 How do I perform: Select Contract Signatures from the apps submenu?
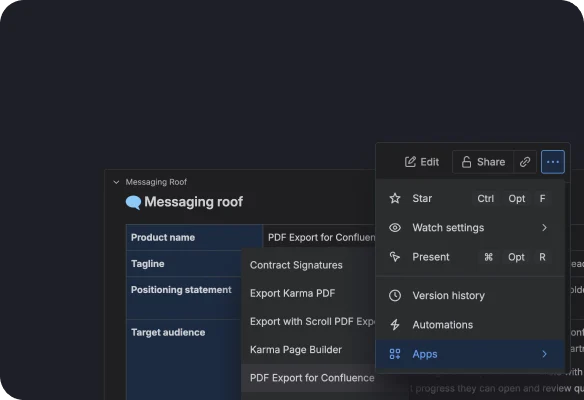tap(296, 265)
